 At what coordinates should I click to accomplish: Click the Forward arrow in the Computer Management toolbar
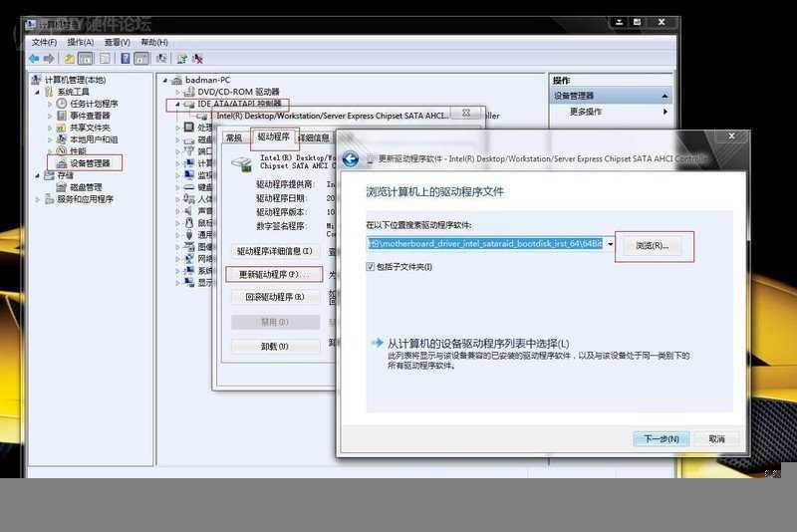(x=49, y=59)
